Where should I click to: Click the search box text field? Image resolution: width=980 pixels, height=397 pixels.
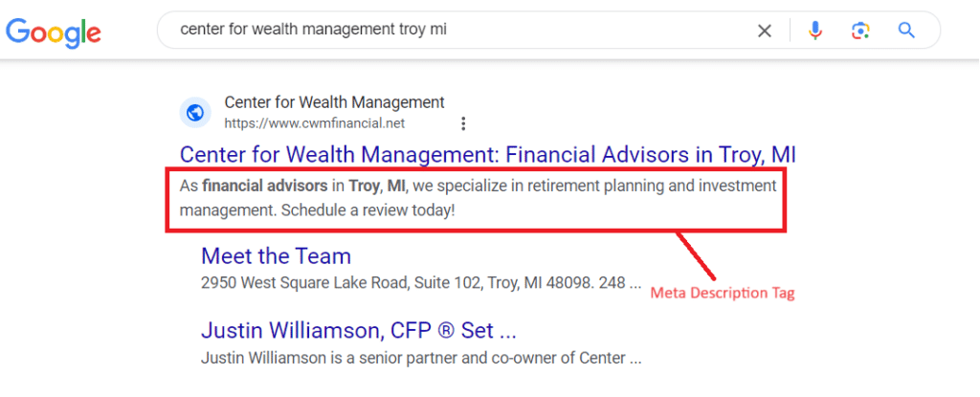click(462, 30)
